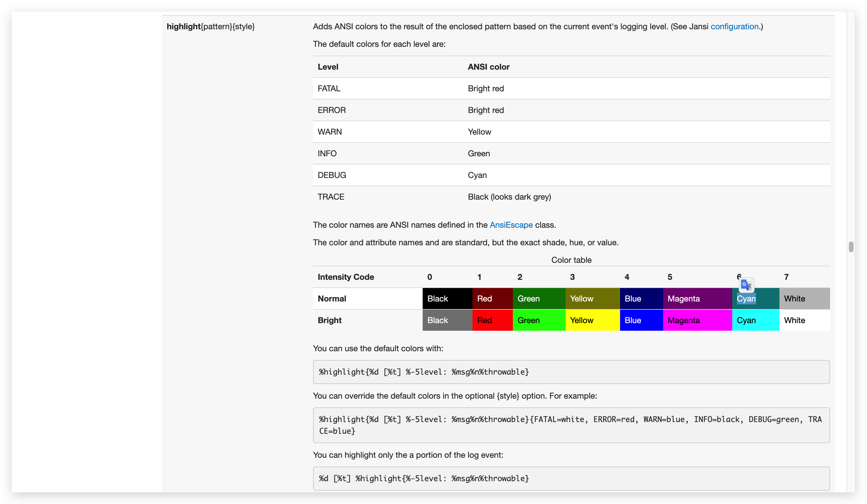Click the highlighted normal Cyan text

pyautogui.click(x=746, y=299)
